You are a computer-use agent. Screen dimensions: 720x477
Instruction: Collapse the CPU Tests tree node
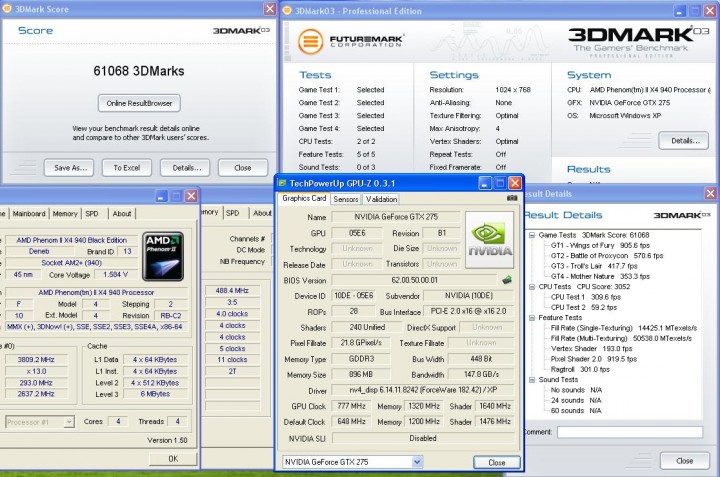click(x=532, y=287)
